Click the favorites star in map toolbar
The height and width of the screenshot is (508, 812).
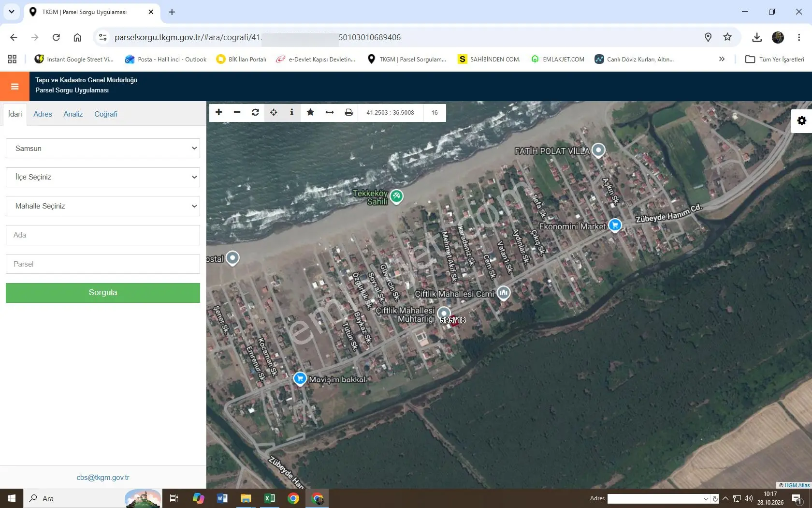point(310,112)
